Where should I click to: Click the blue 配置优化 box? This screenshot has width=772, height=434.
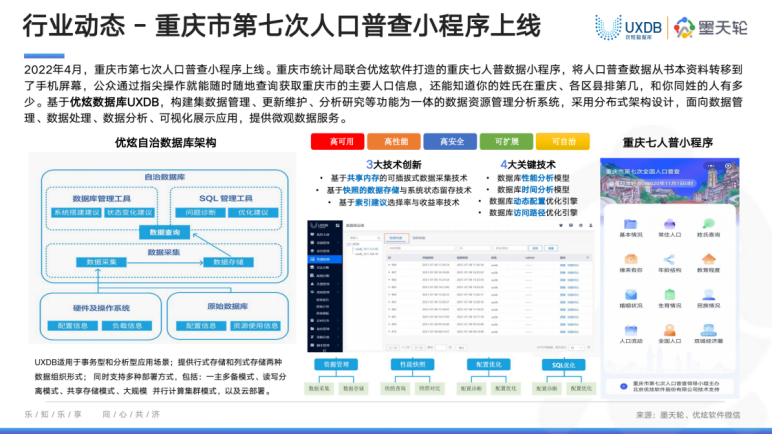[x=488, y=365]
